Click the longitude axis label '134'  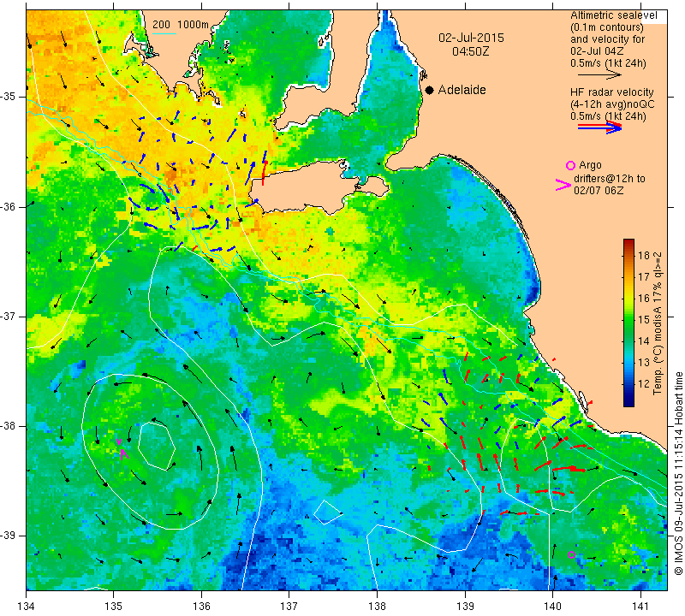[x=27, y=607]
